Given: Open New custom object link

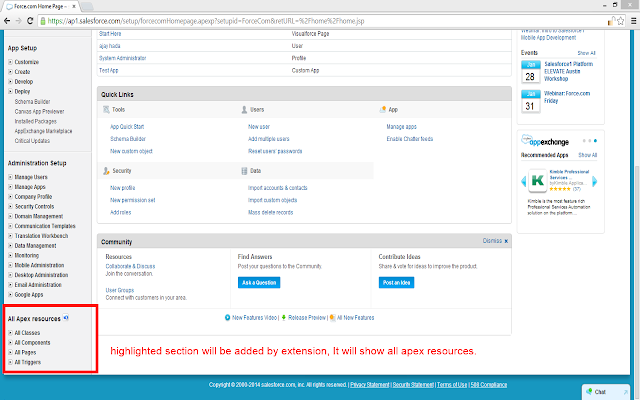Looking at the screenshot, I should 131,151.
